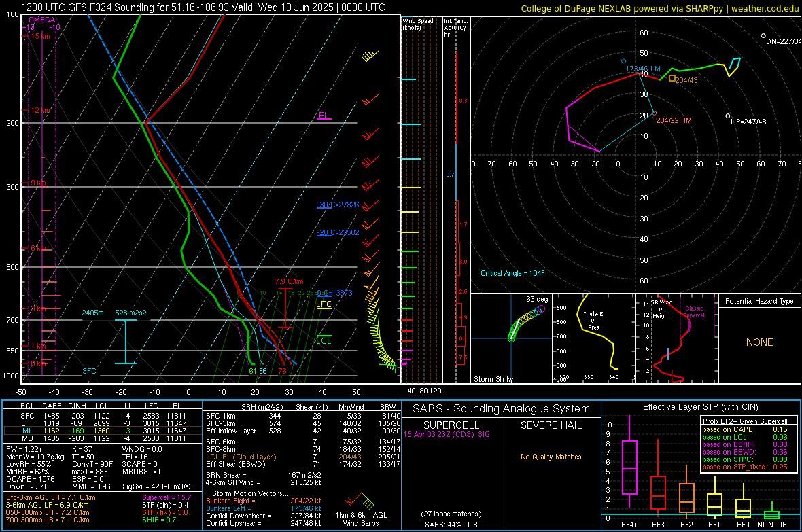Viewport: 802px width, 532px height.
Task: Click the 2405m effective inflow top label
Action: 92,313
